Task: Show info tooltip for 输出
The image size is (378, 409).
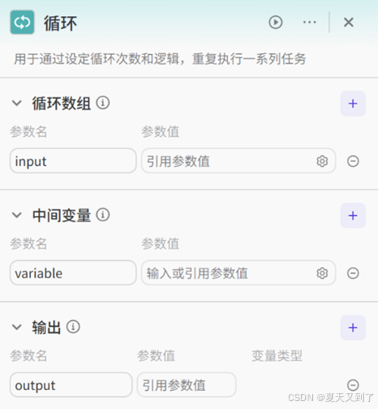Action: coord(73,327)
